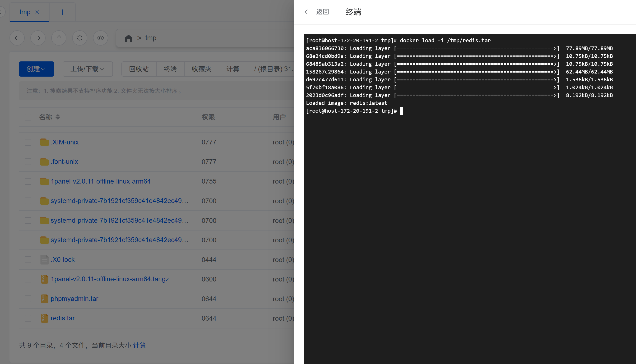Toggle hidden files eye icon
The height and width of the screenshot is (364, 636).
click(101, 38)
